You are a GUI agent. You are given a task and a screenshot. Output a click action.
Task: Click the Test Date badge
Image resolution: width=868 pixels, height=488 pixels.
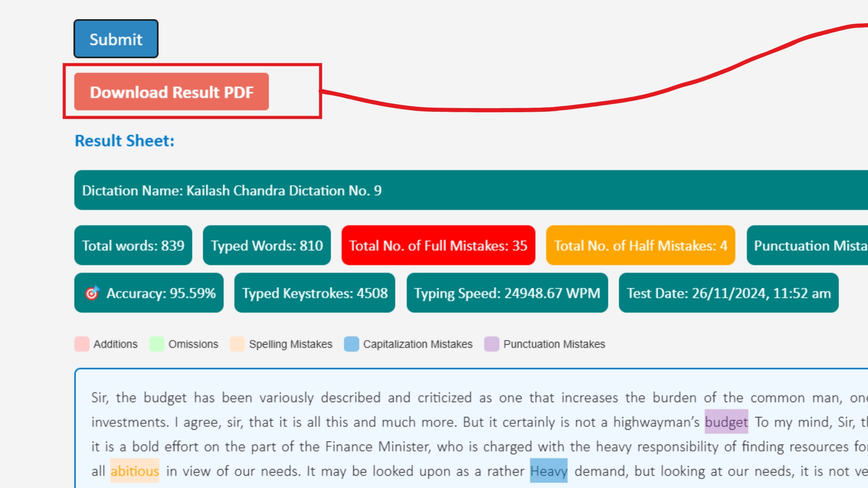click(729, 293)
